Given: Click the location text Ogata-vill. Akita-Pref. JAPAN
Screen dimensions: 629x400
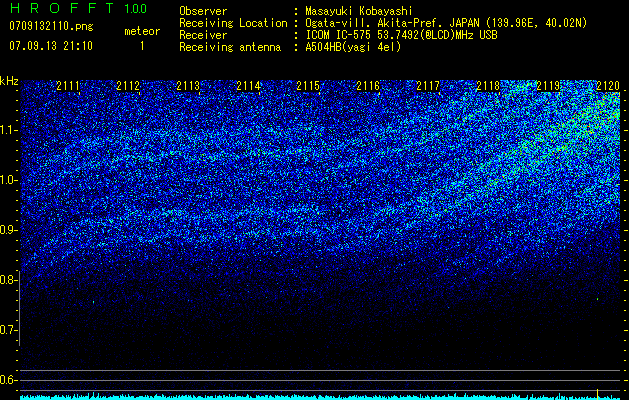Looking at the screenshot, I should (392, 23).
